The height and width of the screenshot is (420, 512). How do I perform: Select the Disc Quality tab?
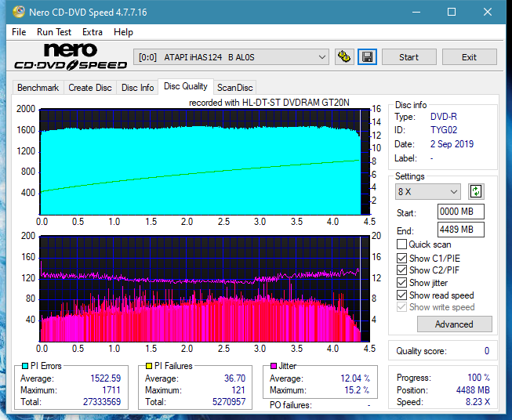tap(186, 86)
